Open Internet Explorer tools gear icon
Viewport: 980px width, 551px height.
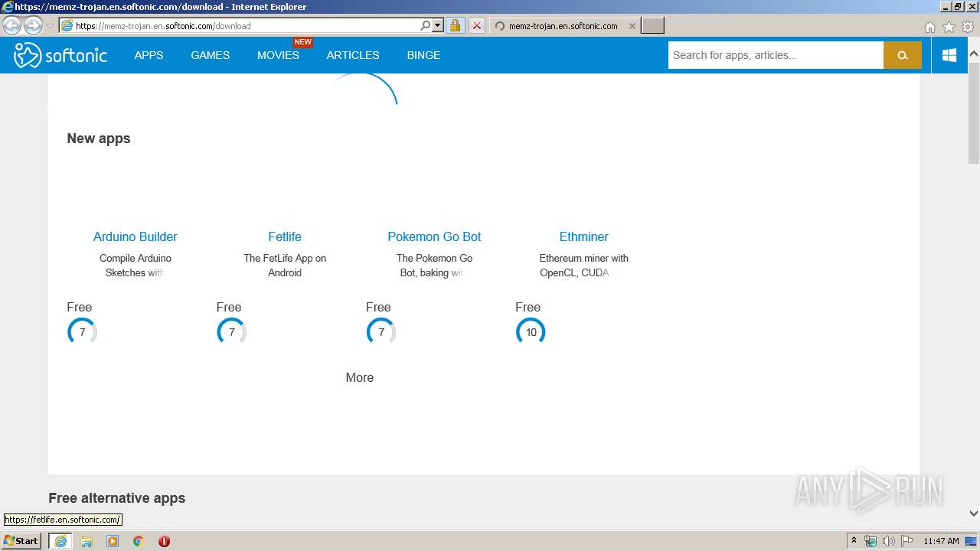pyautogui.click(x=968, y=27)
